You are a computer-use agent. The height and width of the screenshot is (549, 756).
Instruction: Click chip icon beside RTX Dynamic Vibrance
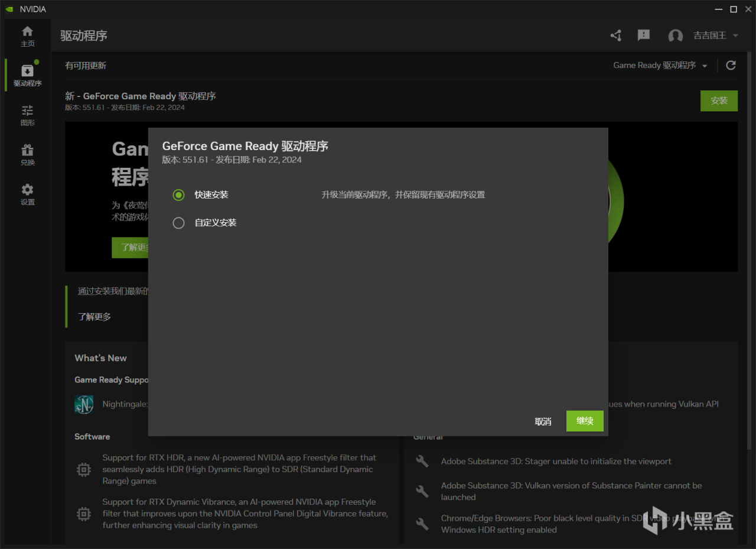[x=84, y=514]
